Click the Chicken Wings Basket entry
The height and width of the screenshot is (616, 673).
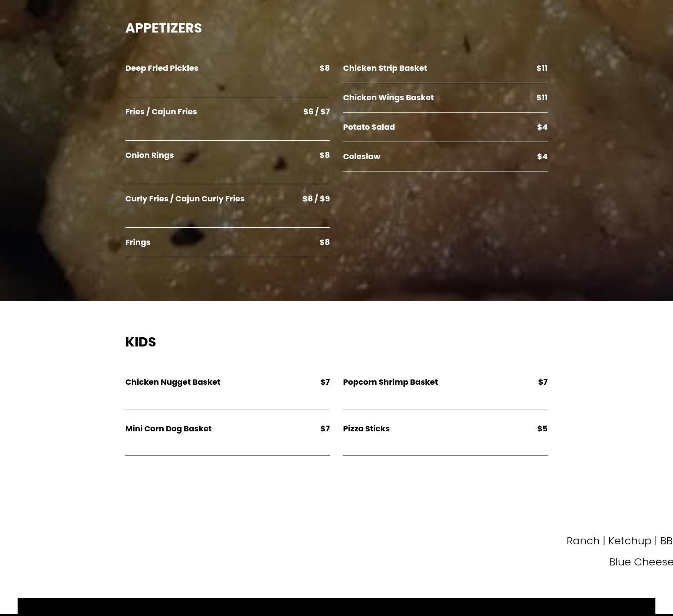[388, 98]
